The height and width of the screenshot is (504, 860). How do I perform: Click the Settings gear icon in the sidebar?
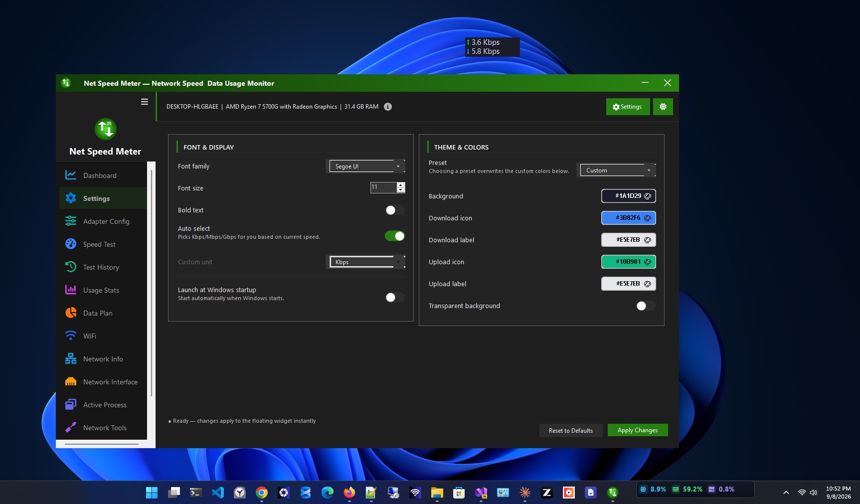click(x=71, y=198)
